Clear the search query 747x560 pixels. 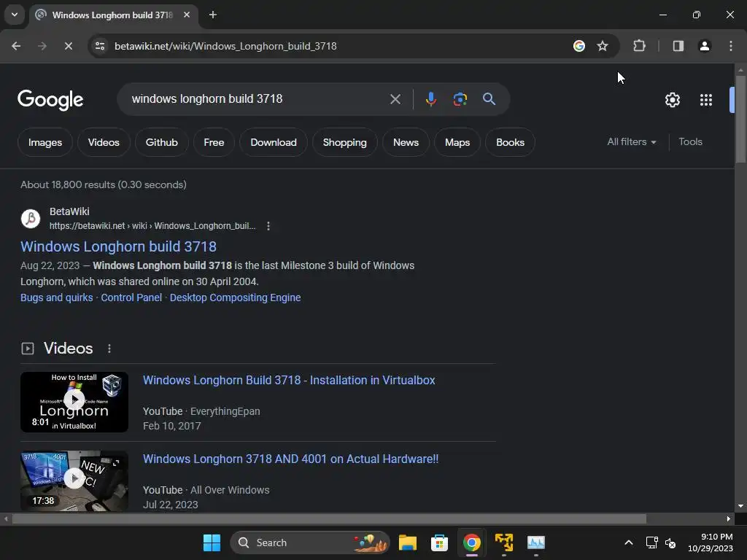[x=395, y=99]
